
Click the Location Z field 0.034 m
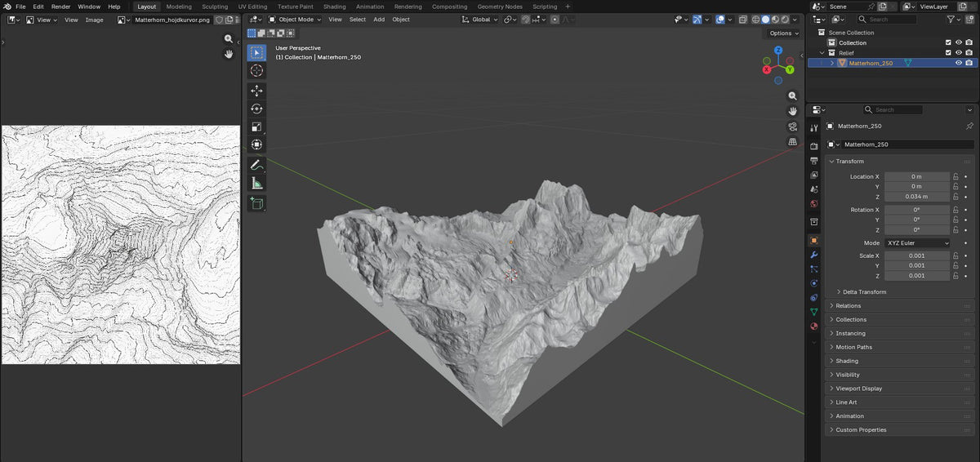pos(917,197)
